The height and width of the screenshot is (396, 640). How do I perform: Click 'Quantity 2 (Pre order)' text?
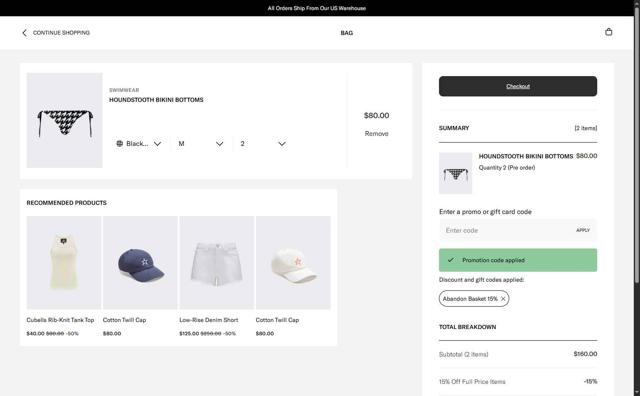pos(507,168)
